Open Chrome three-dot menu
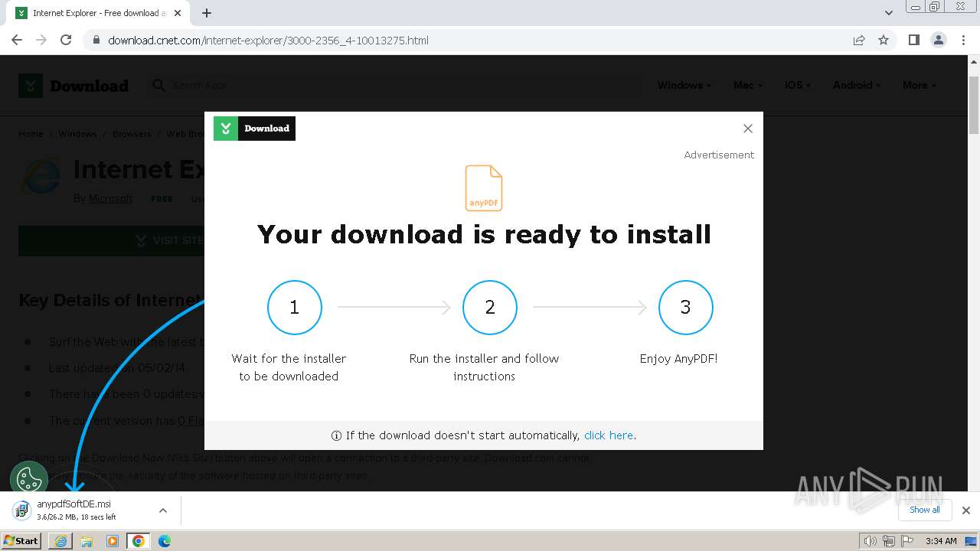 pos(963,40)
